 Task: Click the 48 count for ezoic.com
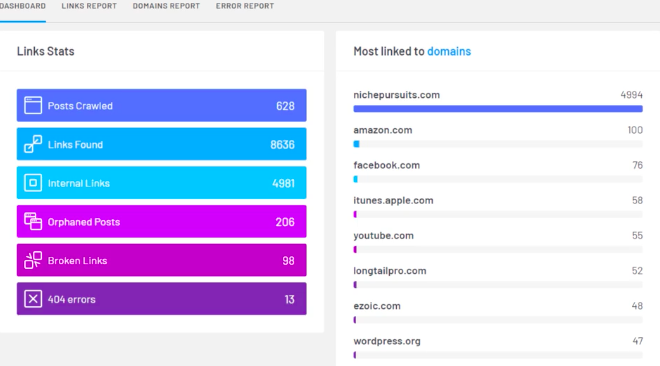click(637, 306)
